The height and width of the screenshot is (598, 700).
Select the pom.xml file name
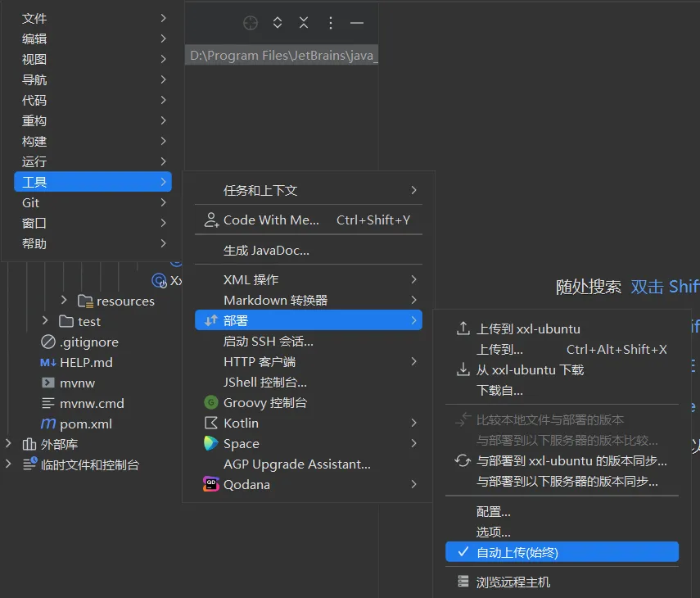tap(86, 424)
